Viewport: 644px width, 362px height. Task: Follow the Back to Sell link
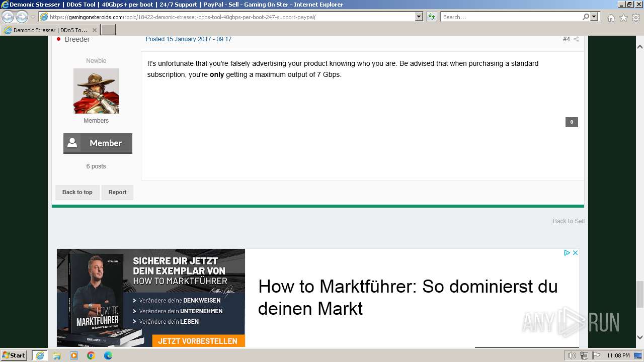point(569,221)
